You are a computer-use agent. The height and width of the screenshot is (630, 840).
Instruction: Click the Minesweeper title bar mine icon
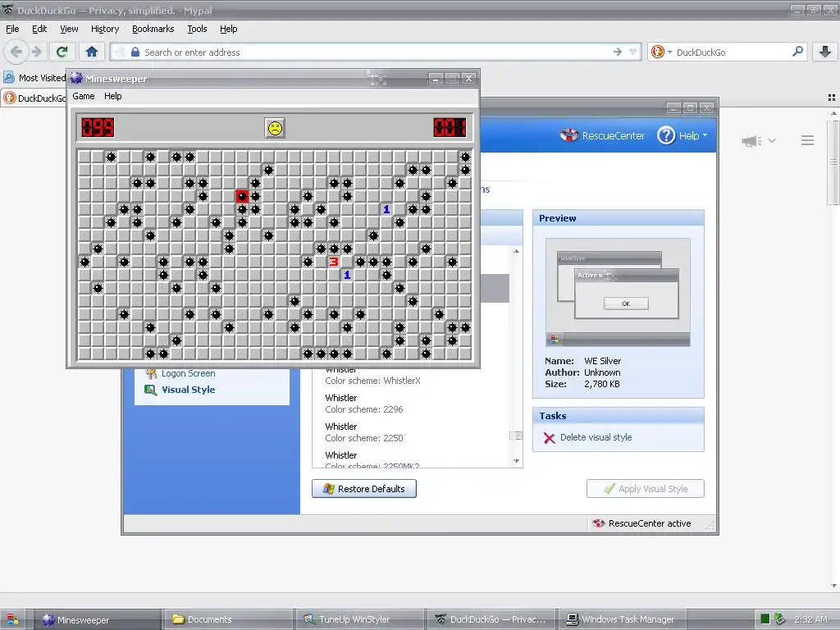[76, 78]
